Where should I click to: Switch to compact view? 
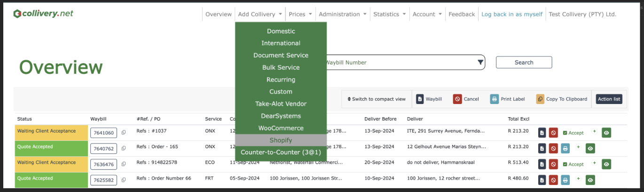pos(376,99)
